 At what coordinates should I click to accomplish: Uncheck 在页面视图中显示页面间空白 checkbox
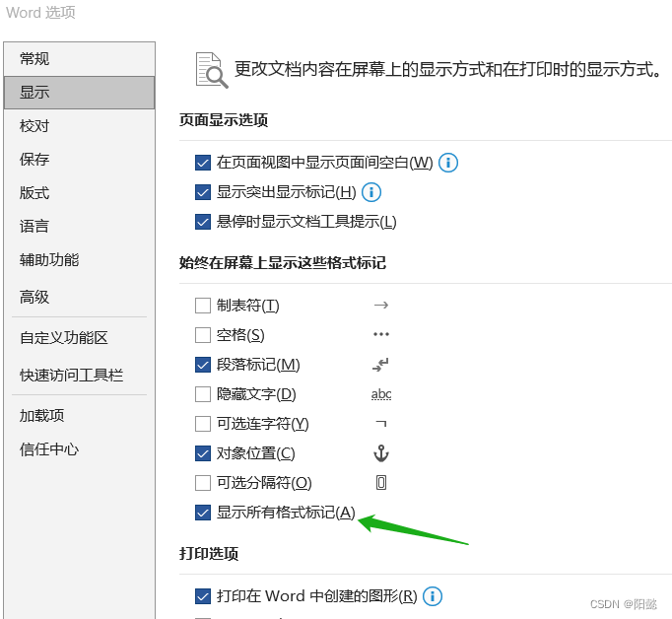point(203,163)
